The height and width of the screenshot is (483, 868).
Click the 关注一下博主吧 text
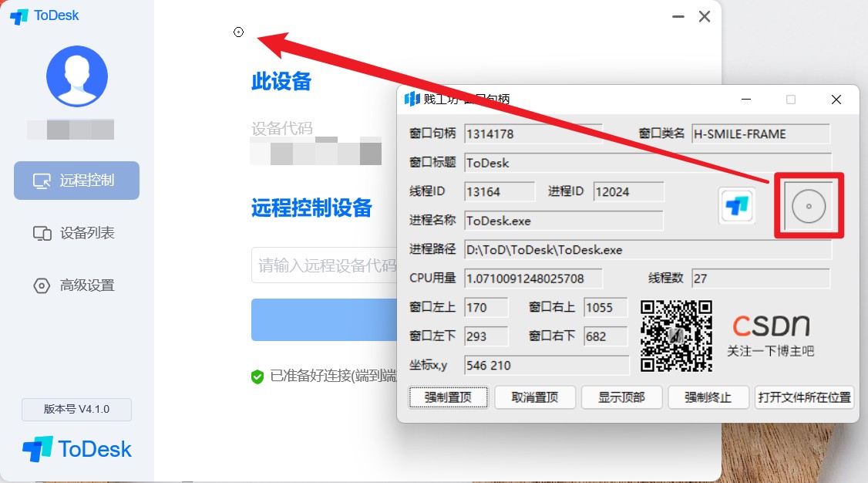[771, 351]
